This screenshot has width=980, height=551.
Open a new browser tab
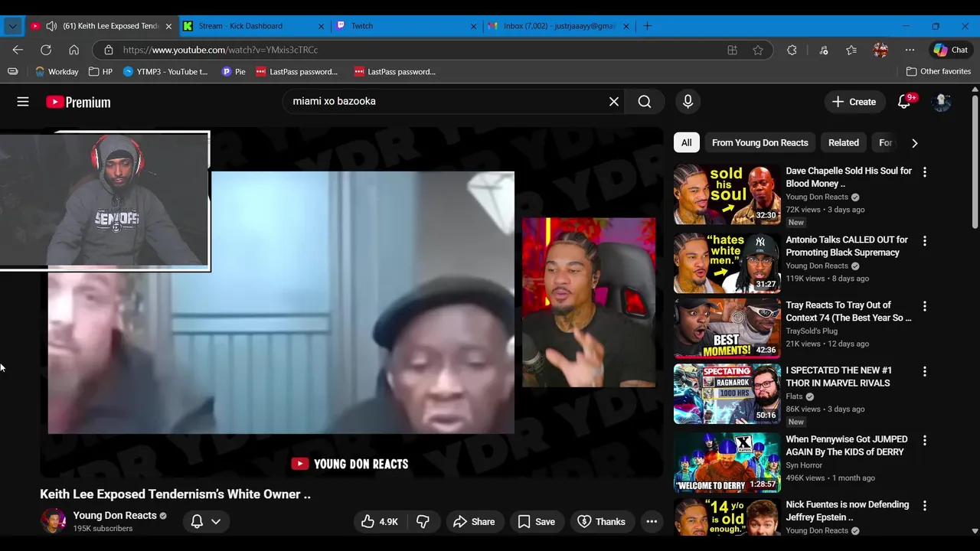[648, 26]
